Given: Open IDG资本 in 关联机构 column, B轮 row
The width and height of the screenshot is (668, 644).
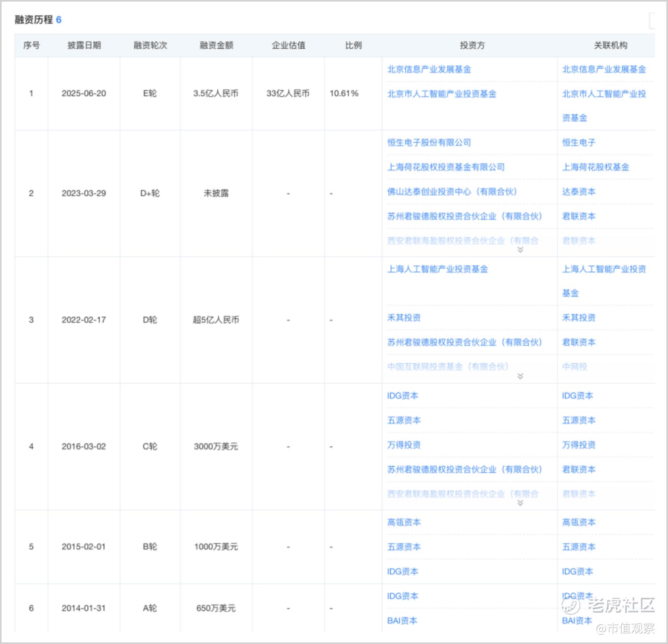Looking at the screenshot, I should [x=577, y=572].
